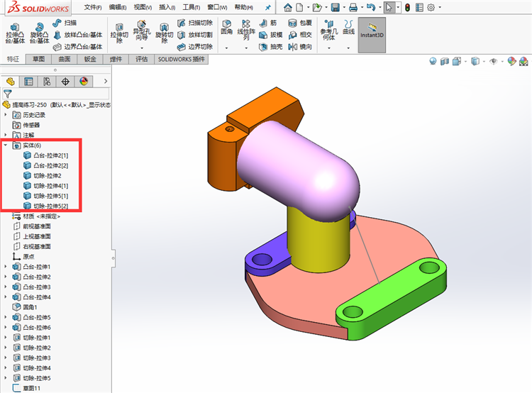Expand the manager tabs chevron arrow
532x393 pixels.
106,81
